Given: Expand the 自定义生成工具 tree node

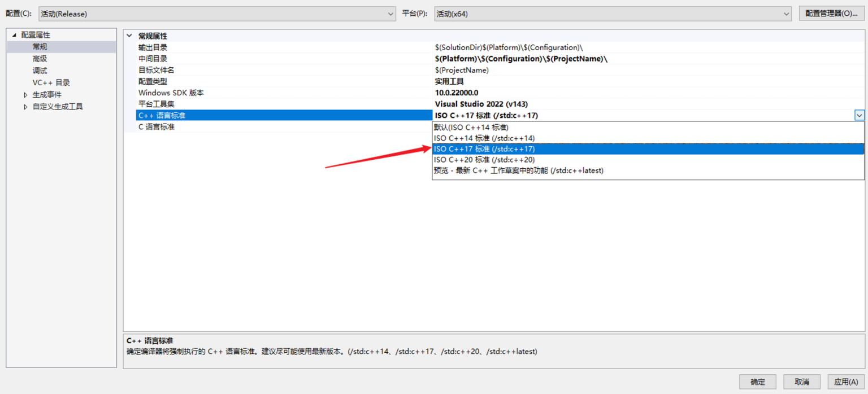Looking at the screenshot, I should [x=25, y=107].
